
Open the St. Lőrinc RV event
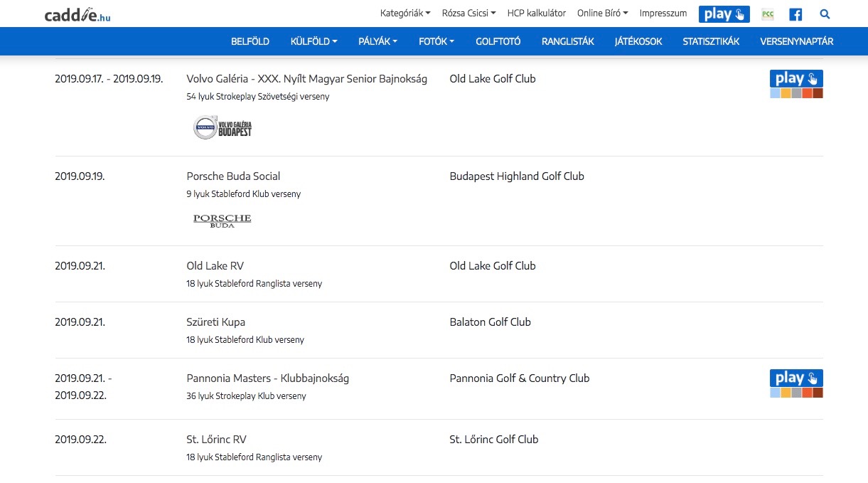(217, 440)
